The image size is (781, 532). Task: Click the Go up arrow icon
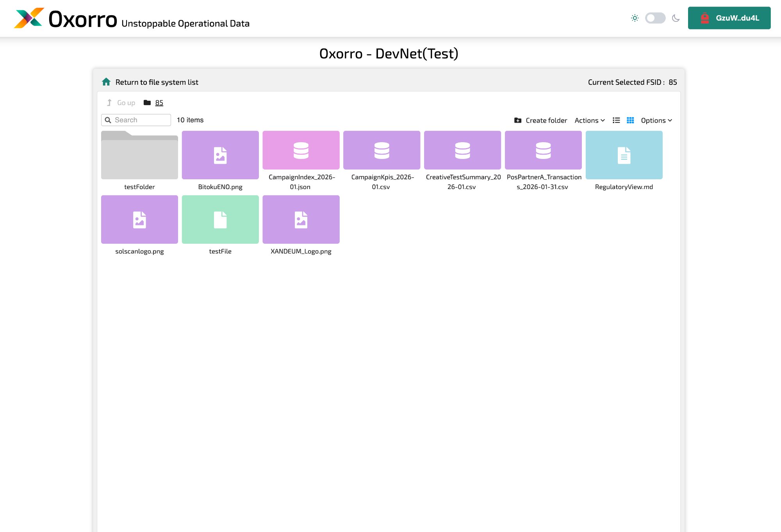pos(109,102)
